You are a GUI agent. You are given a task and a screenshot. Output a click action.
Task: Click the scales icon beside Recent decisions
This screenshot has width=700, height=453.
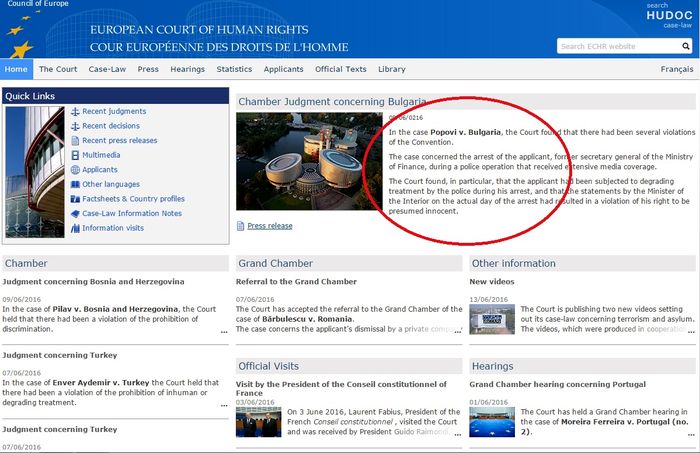(x=75, y=126)
